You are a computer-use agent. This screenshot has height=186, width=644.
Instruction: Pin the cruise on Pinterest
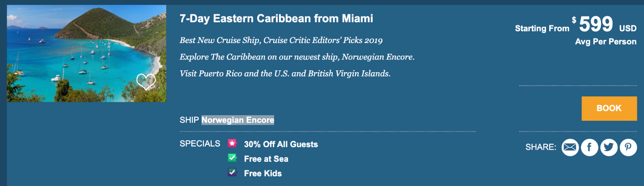pos(628,147)
